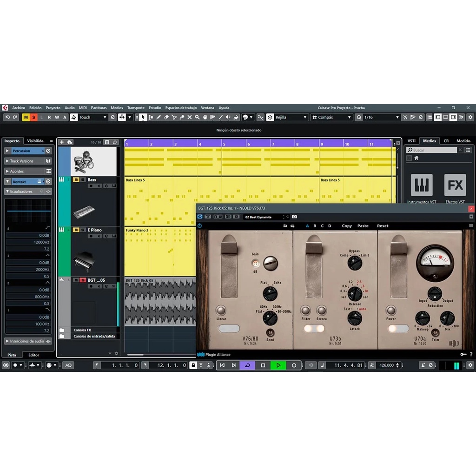Open Touch automation mode dropdown
The height and width of the screenshot is (476, 476).
click(x=93, y=117)
